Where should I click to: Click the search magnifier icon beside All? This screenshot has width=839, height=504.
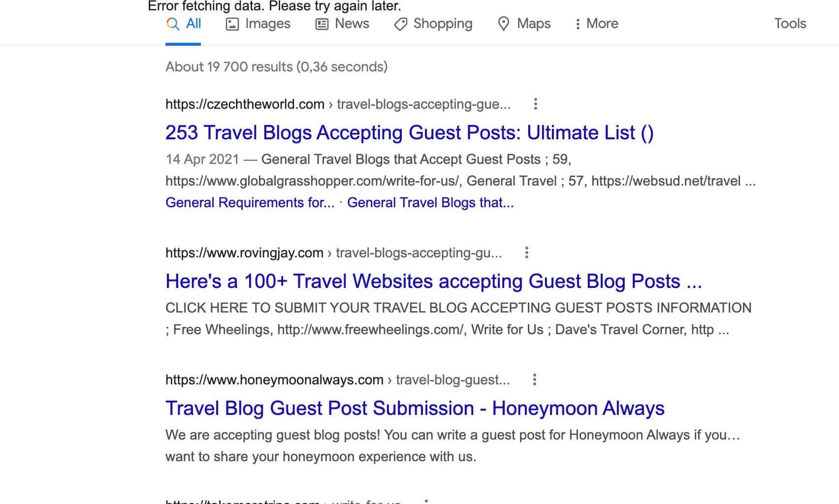[x=172, y=24]
